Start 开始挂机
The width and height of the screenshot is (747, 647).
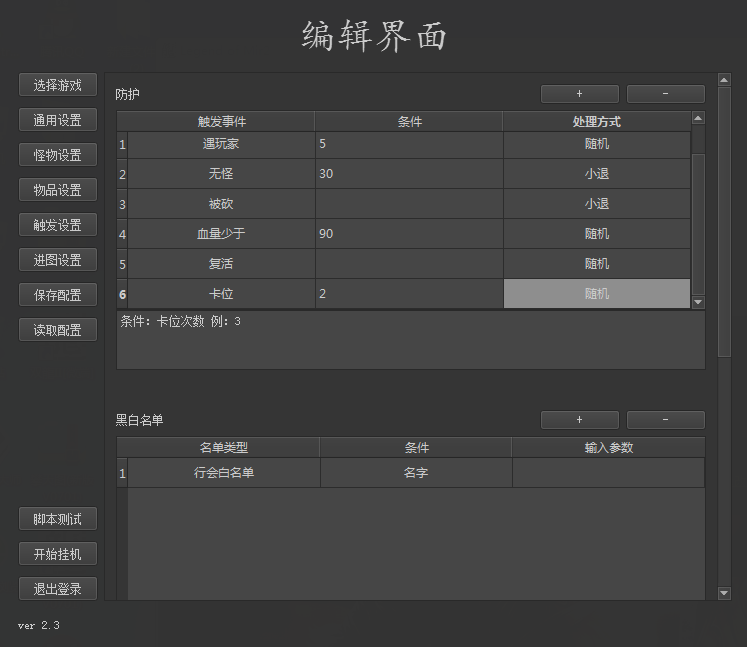[x=58, y=554]
